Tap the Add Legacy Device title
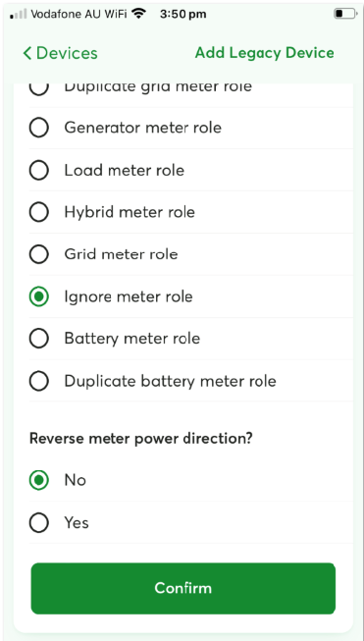364x641 pixels. click(x=264, y=53)
